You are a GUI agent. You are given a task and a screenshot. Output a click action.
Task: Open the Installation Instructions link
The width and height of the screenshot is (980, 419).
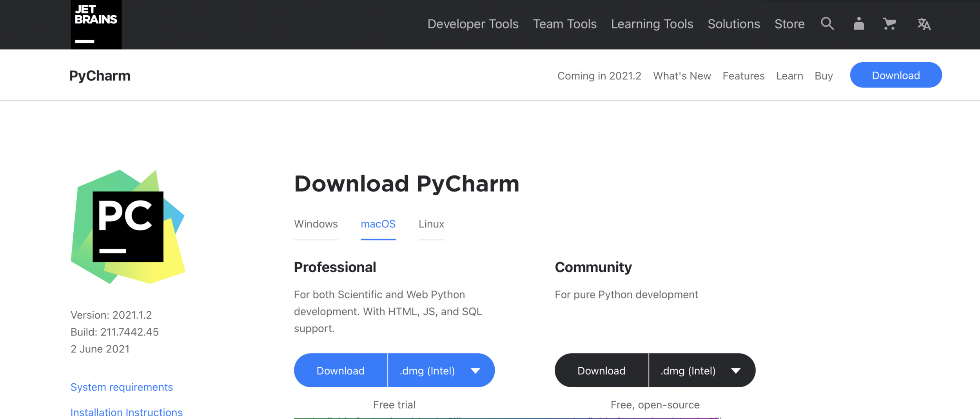(x=126, y=412)
